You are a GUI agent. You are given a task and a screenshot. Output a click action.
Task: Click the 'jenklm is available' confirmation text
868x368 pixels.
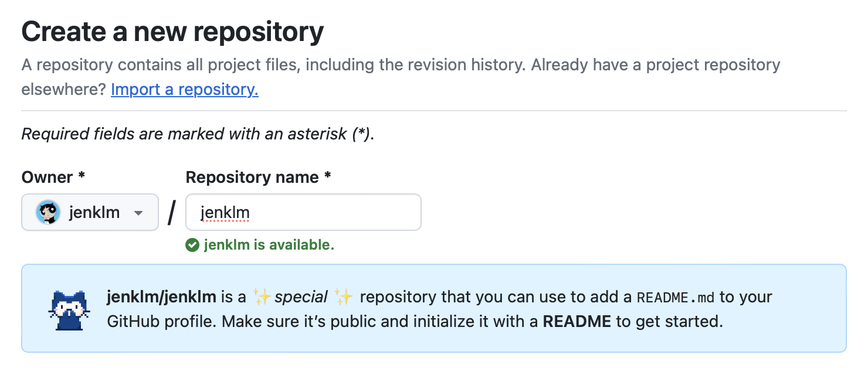click(x=269, y=245)
